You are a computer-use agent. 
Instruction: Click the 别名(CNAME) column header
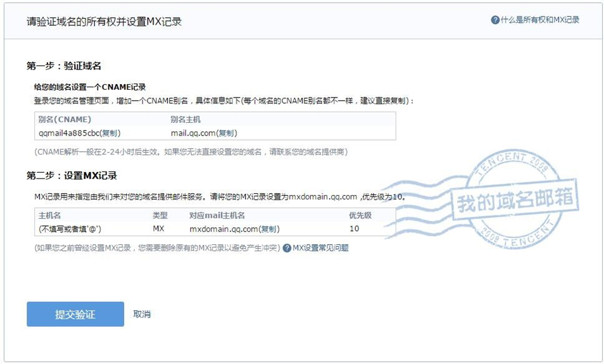[65, 120]
